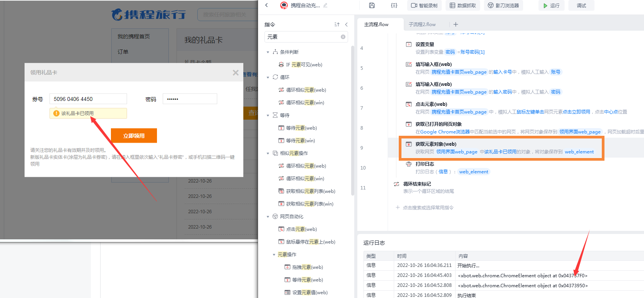Click 设置变量 step icon on line 4

pyautogui.click(x=409, y=44)
